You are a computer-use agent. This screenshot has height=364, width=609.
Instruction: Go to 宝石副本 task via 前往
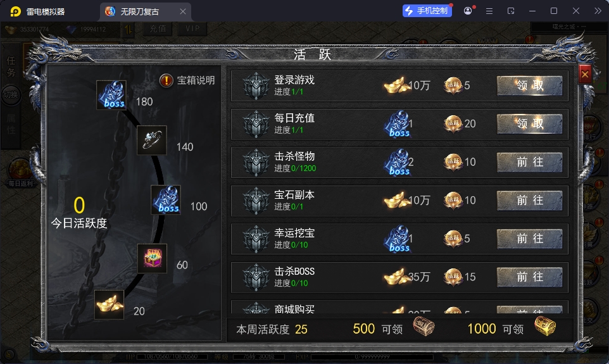(530, 201)
